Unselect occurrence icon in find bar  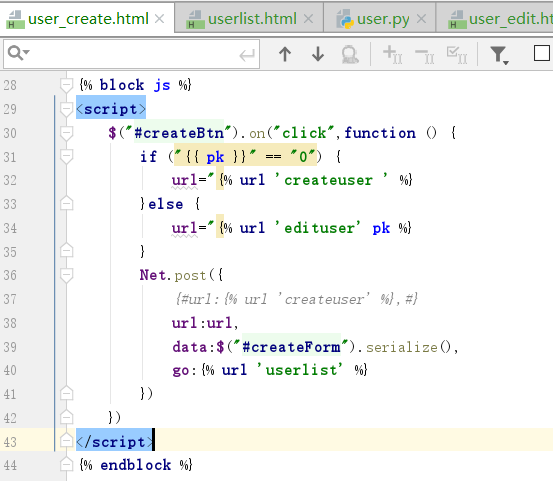point(425,55)
